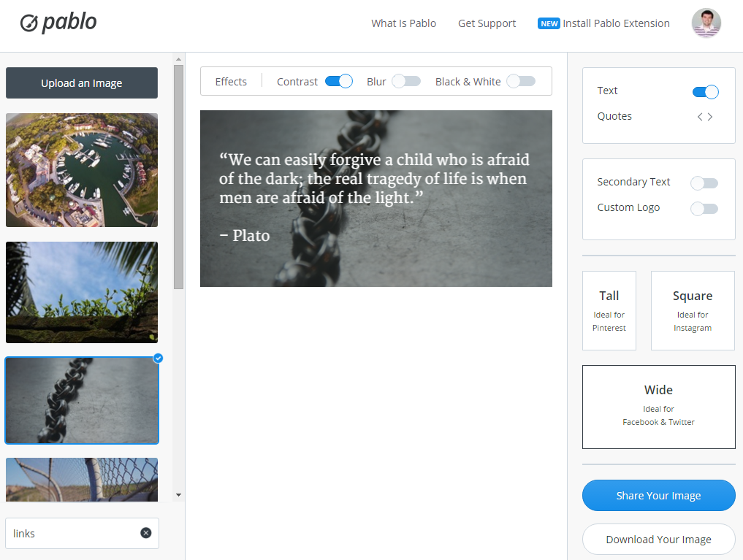Select the palm tree image thumbnail

[x=81, y=292]
